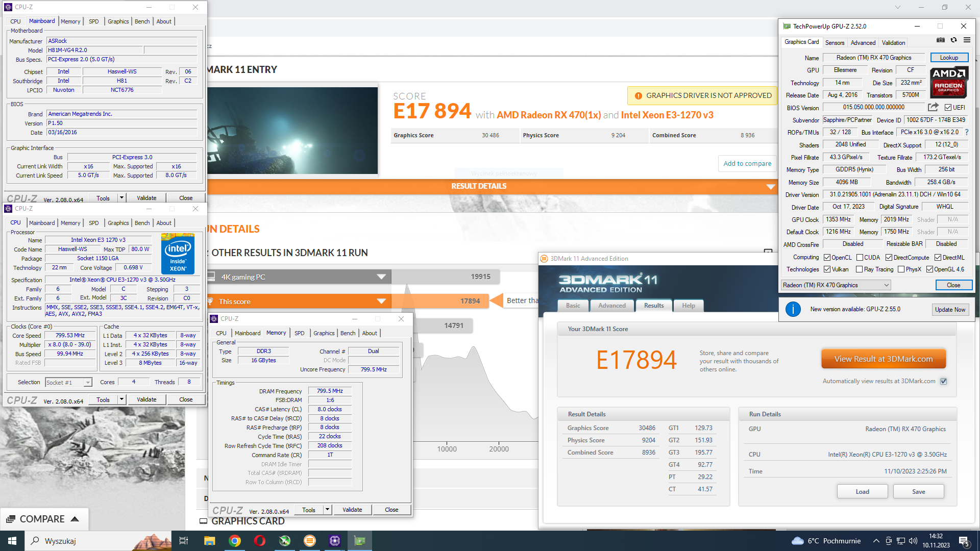Toggle the UEFI checkbox in GPU-Z

(x=948, y=108)
